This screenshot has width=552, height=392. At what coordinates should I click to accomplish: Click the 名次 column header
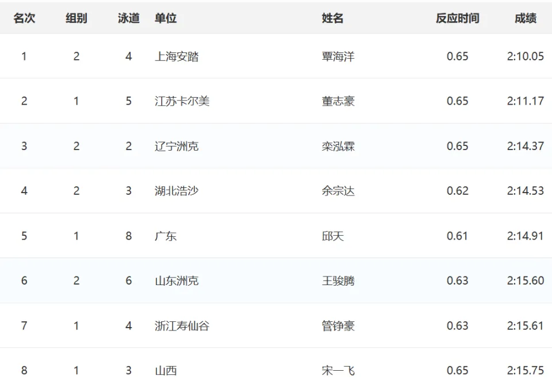point(24,18)
